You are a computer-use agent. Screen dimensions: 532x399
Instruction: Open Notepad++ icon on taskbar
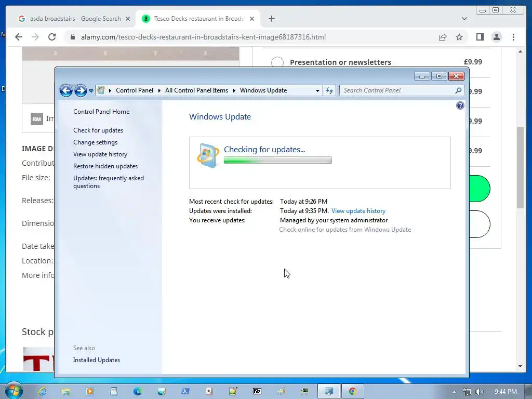[233, 392]
